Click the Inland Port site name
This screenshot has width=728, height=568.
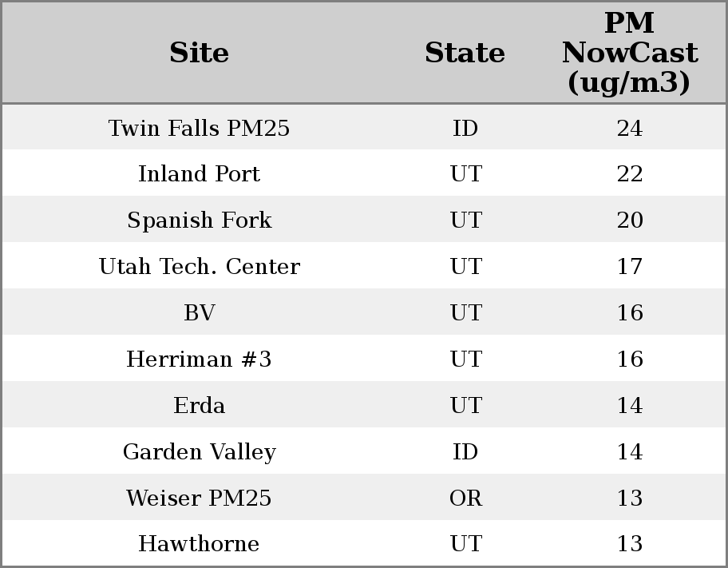[199, 174]
